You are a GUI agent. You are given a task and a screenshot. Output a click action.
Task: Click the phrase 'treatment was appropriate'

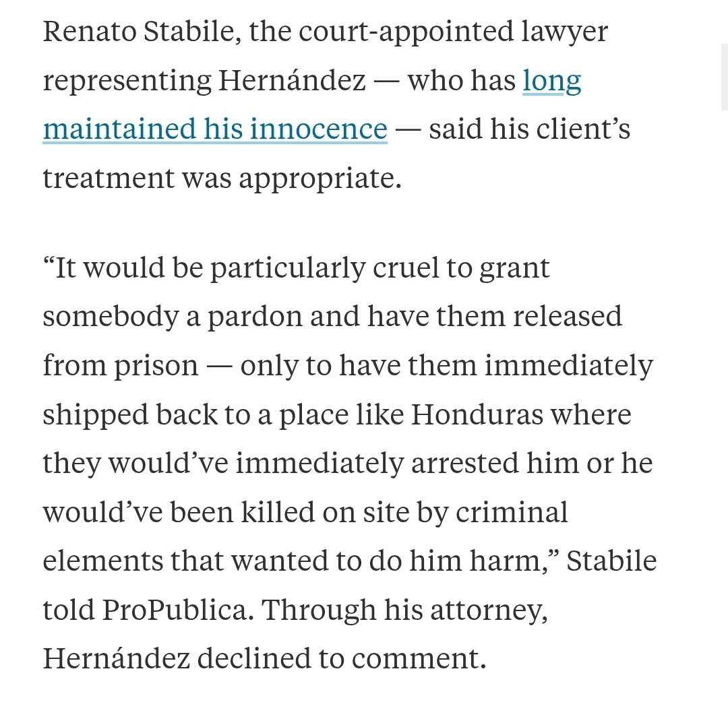222,178
